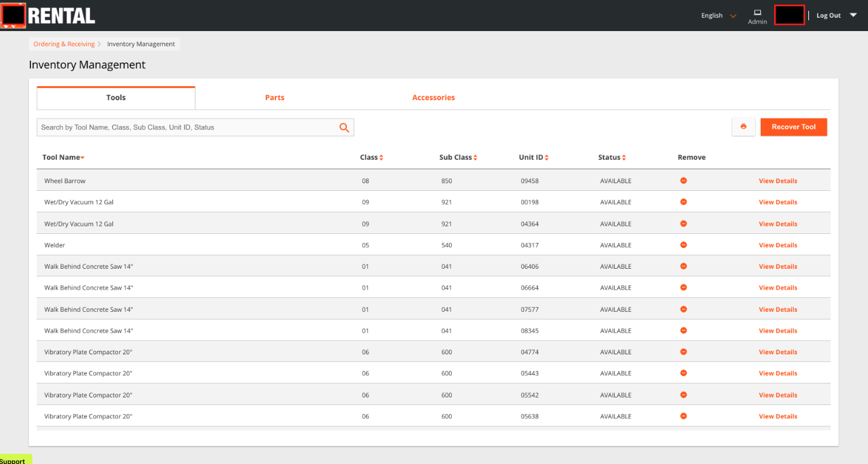Remove Vibratory Plate Compactor unit 05638
Image resolution: width=868 pixels, height=464 pixels.
click(683, 416)
